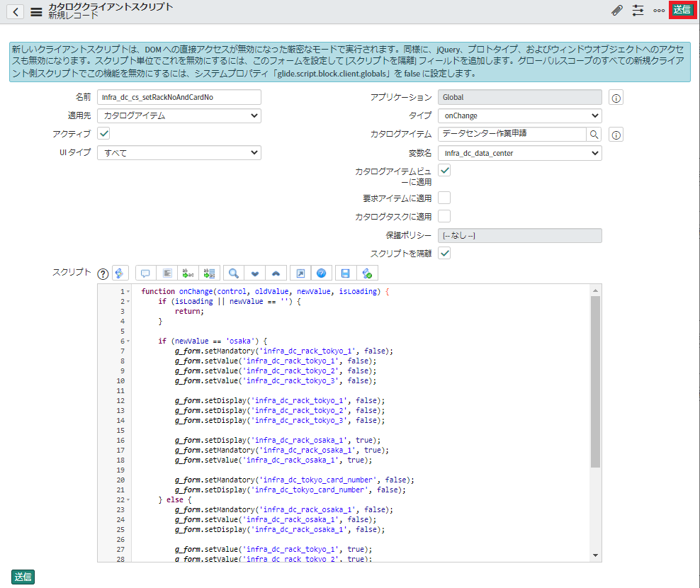Click the 新規レコード subtitle text

tap(73, 16)
